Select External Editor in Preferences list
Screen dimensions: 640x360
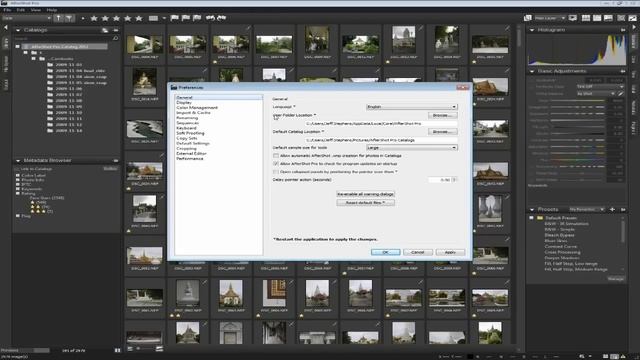(x=191, y=153)
